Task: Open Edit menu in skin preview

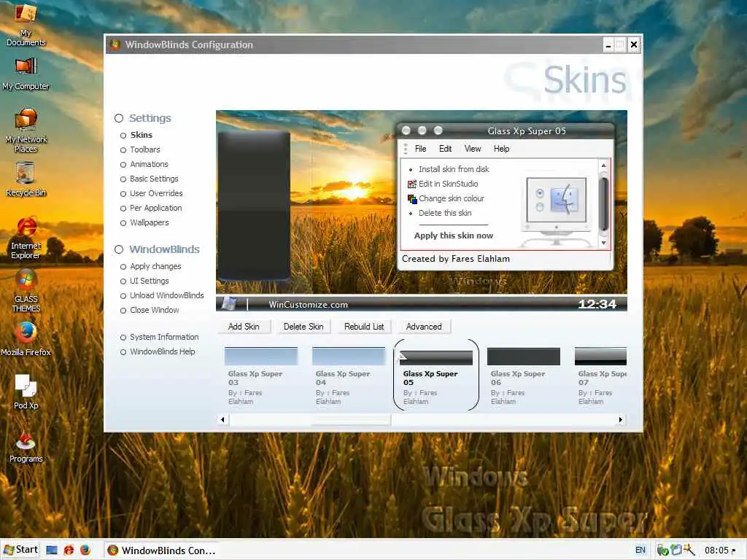Action: click(x=446, y=149)
